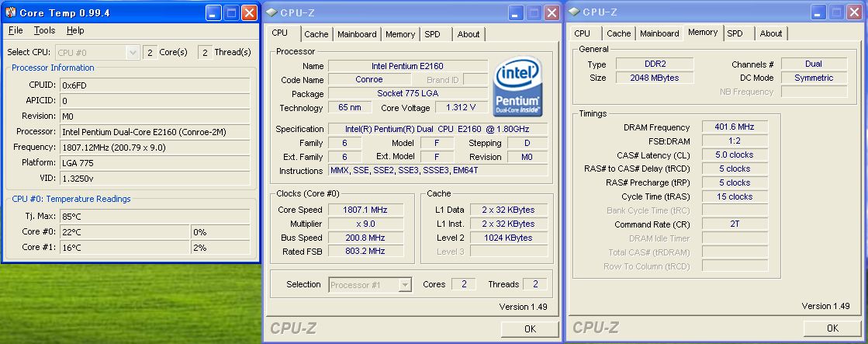Open About tab in Memory CPU-Z window
The height and width of the screenshot is (344, 868).
click(771, 34)
